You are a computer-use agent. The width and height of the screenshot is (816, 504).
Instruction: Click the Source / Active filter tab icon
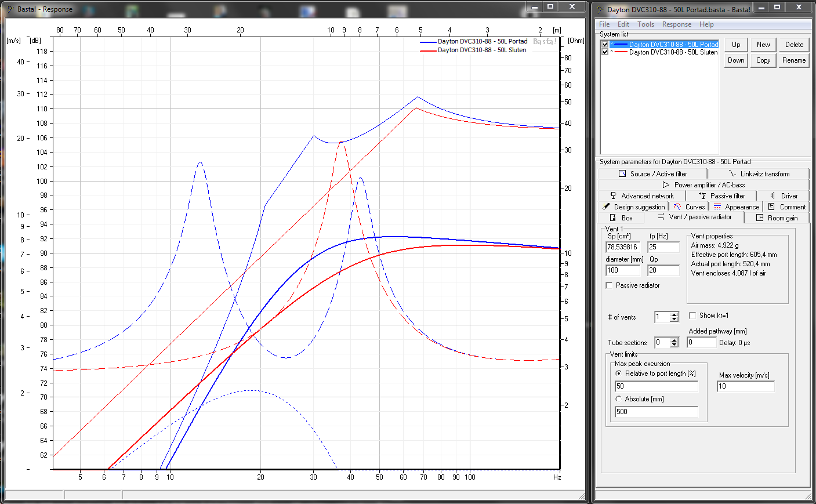(622, 174)
